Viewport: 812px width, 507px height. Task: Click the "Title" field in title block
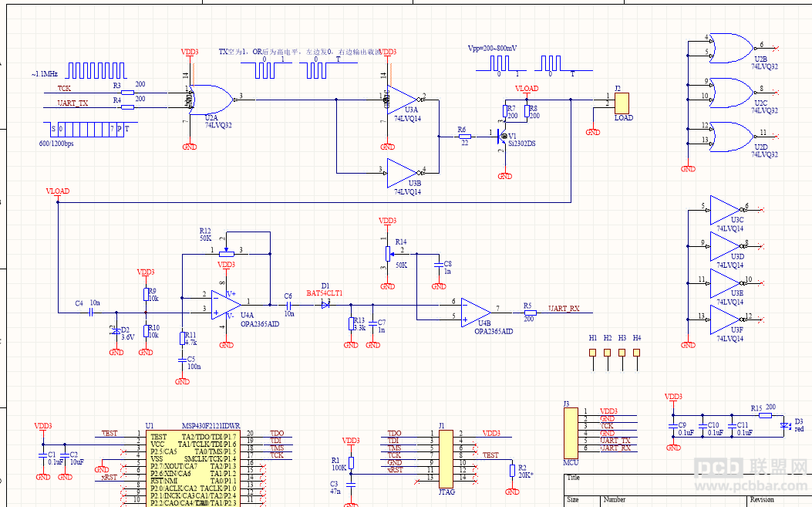[x=573, y=478]
